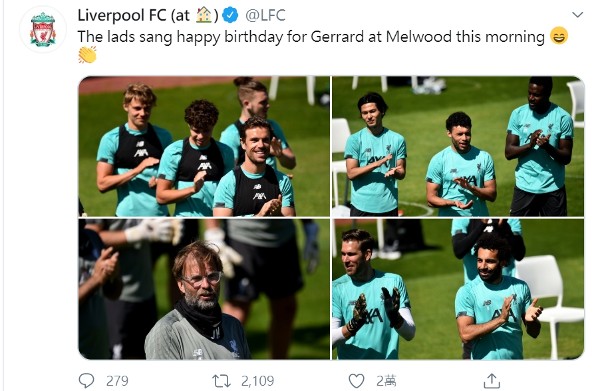The width and height of the screenshot is (600, 391).
Task: Open bottom-left photo of manager with glasses
Action: point(204,289)
